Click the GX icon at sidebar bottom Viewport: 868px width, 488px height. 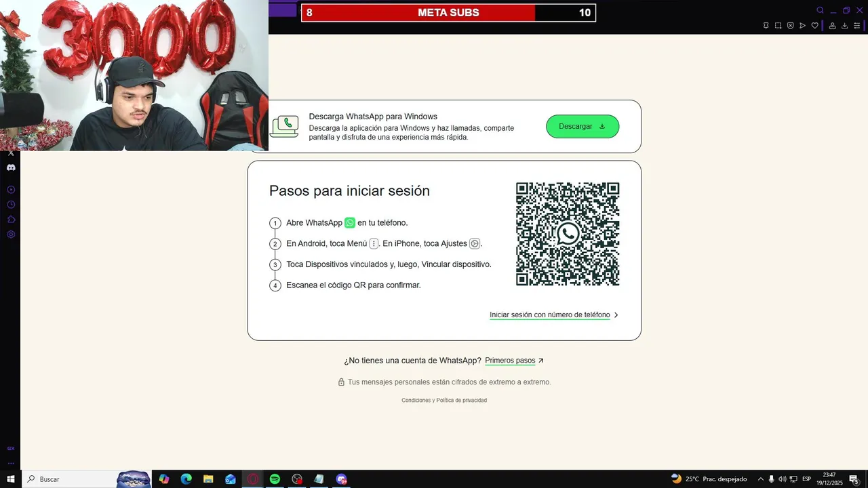click(x=11, y=449)
